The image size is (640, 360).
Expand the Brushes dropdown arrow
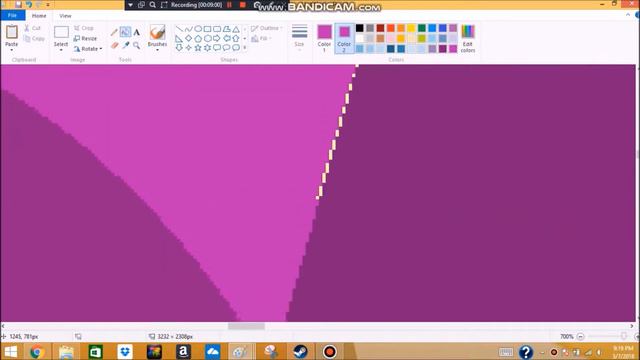(x=157, y=50)
